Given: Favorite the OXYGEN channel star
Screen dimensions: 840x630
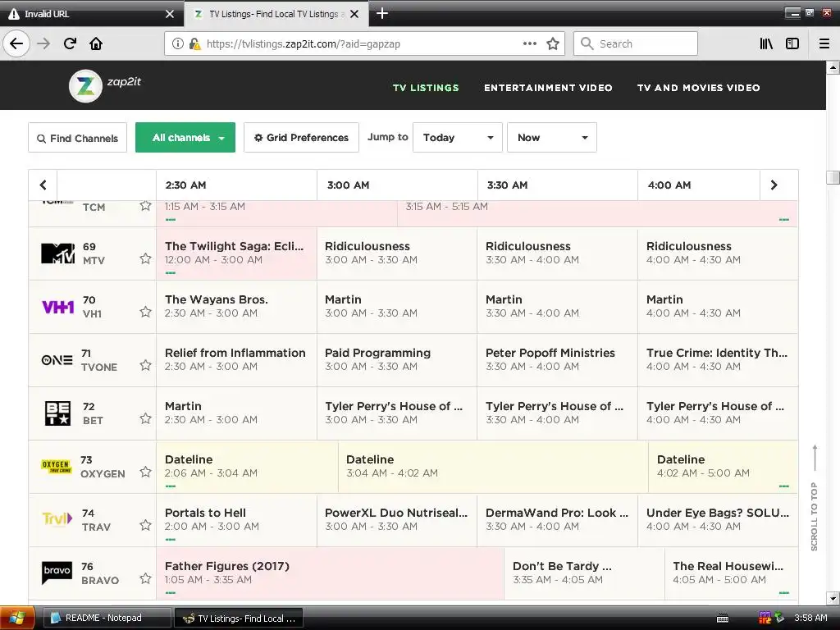Looking at the screenshot, I should 145,472.
